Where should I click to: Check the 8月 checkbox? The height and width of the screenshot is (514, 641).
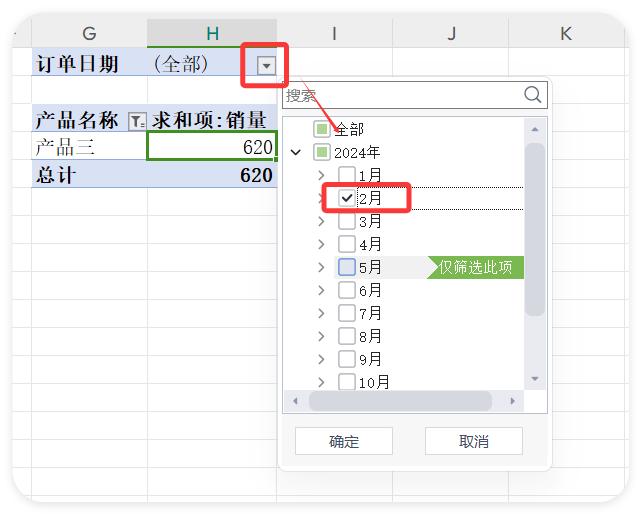tap(347, 336)
